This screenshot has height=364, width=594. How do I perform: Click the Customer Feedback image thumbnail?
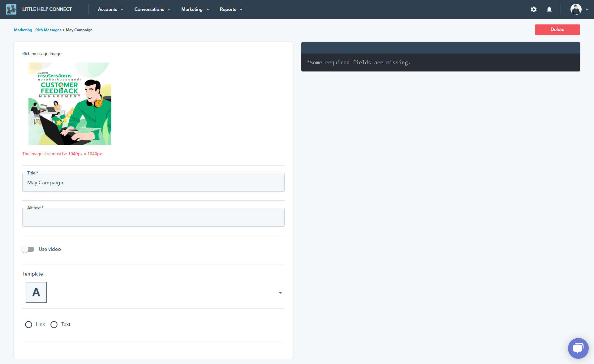coord(70,104)
